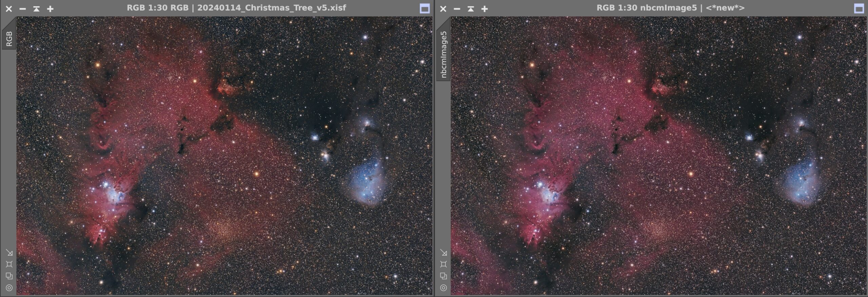Shade the nbcmImage5 window
This screenshot has width=868, height=297.
471,9
